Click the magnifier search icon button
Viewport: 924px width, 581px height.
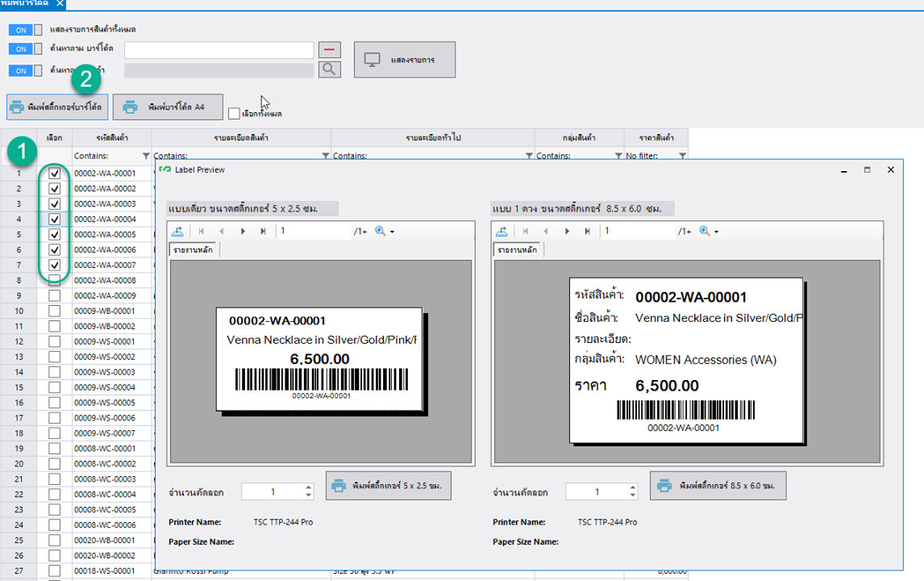(329, 69)
